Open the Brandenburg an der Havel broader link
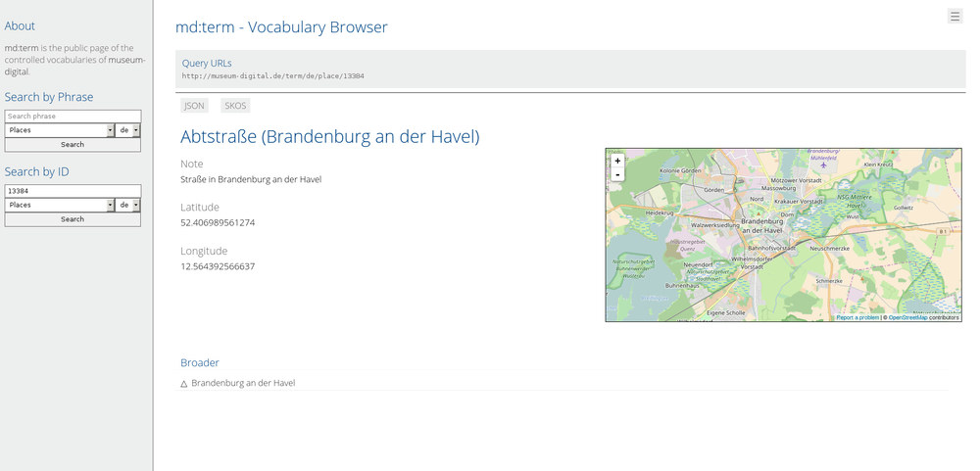Image resolution: width=980 pixels, height=471 pixels. [243, 383]
